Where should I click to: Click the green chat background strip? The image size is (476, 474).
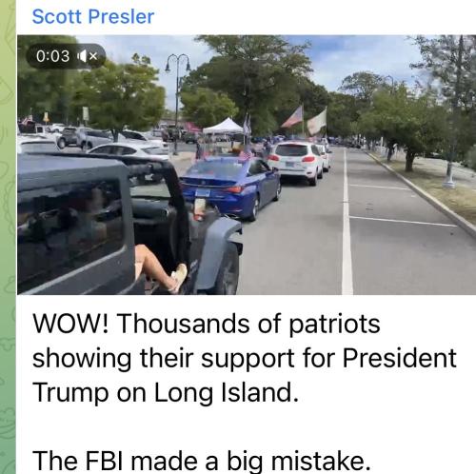pyautogui.click(x=8, y=237)
